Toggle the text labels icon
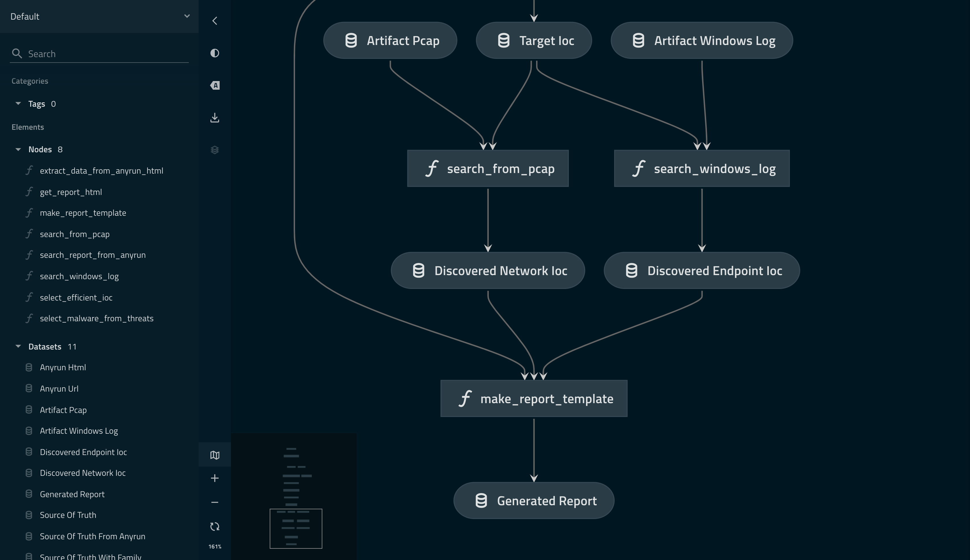This screenshot has height=560, width=970. point(215,85)
